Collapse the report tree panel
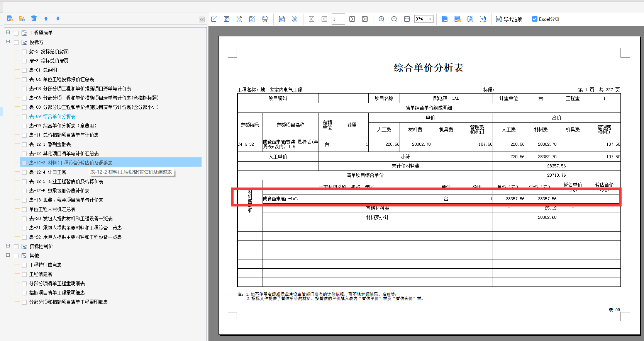The width and height of the screenshot is (644, 341). pos(202,19)
